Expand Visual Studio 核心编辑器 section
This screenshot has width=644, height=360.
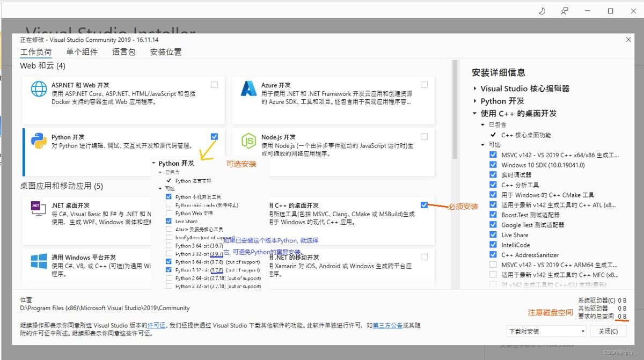(475, 89)
